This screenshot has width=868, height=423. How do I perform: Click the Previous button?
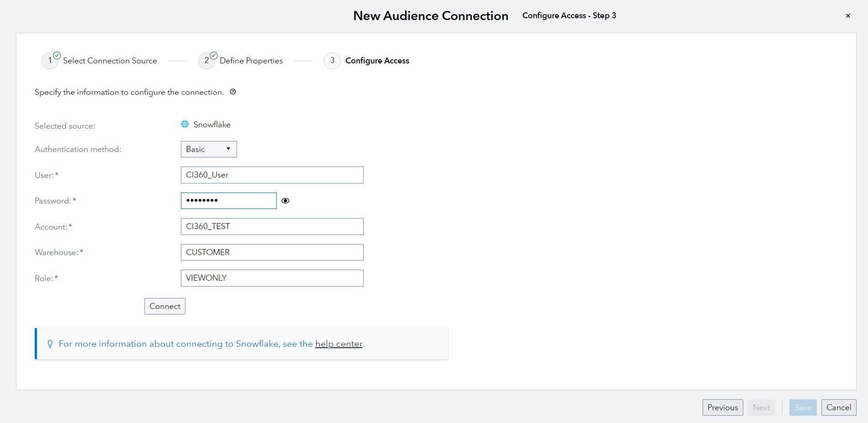click(722, 407)
